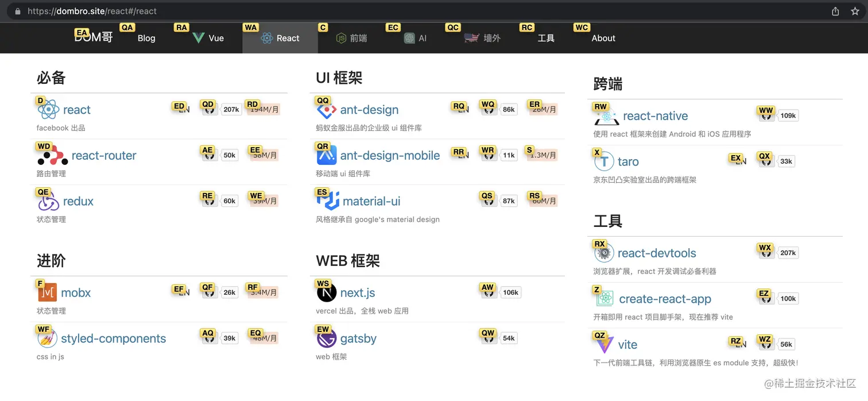Open the vite link

coord(627,345)
